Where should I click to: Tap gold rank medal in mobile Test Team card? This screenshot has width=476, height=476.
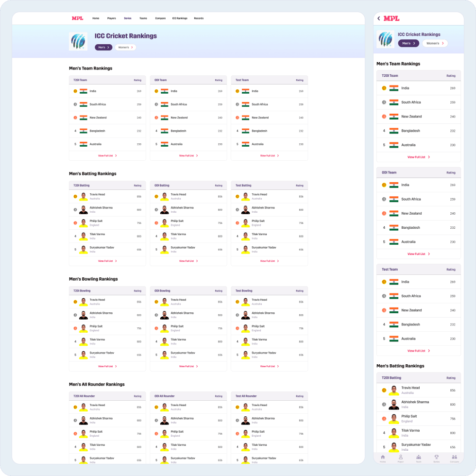384,282
